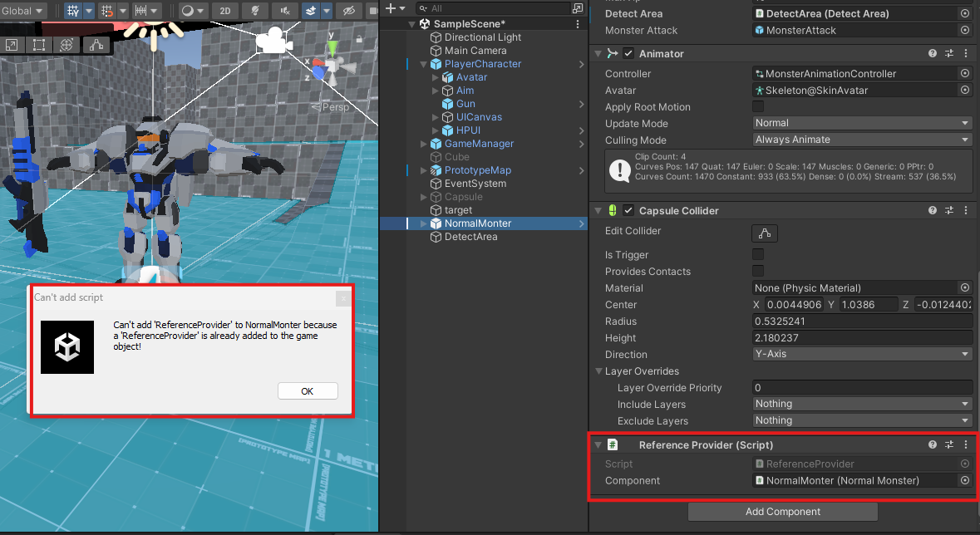Open the Direction Y-Axis dropdown
980x535 pixels.
click(x=863, y=355)
